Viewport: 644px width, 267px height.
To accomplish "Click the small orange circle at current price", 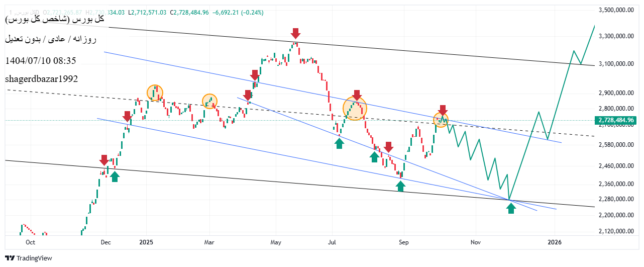I will pyautogui.click(x=441, y=120).
